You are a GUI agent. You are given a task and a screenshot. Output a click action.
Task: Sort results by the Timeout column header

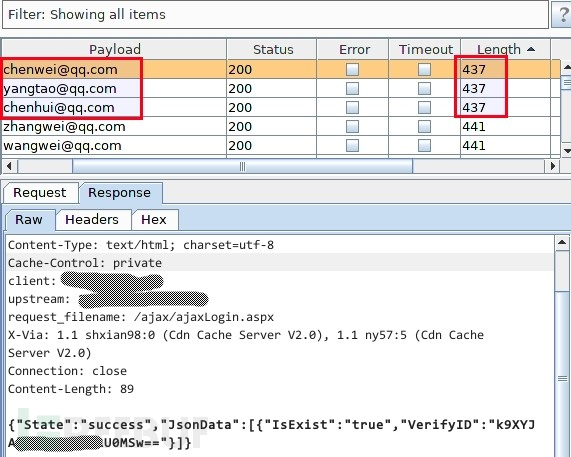pos(425,49)
